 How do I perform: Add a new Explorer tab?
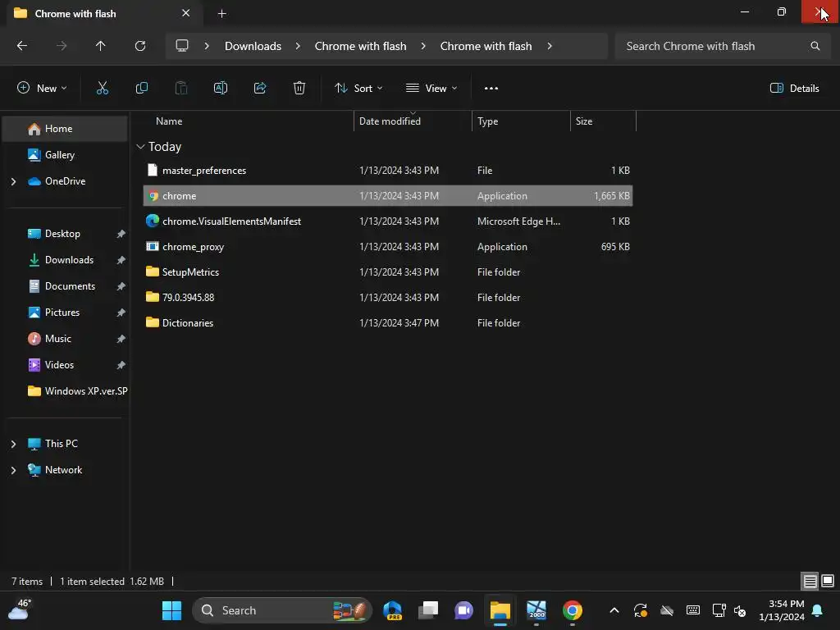(x=221, y=13)
